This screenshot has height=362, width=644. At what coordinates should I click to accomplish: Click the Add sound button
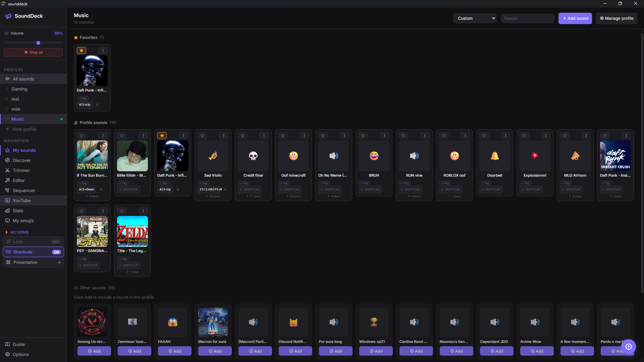click(575, 18)
